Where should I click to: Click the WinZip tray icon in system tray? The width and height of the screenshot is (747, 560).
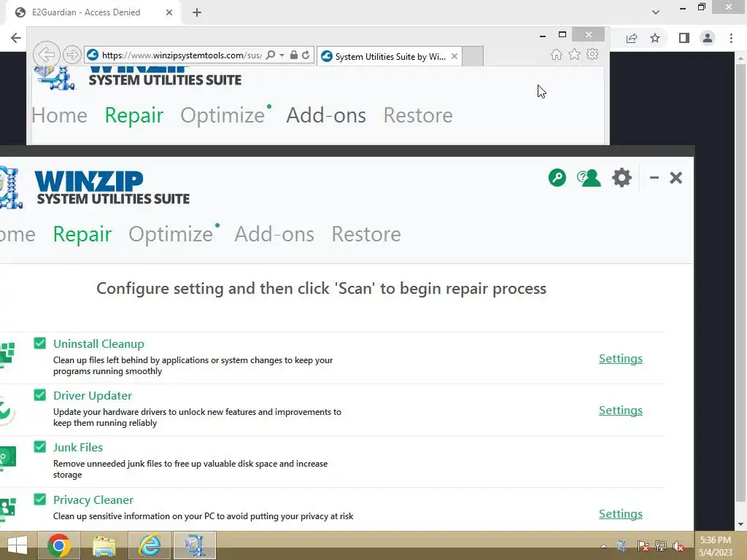coord(622,546)
